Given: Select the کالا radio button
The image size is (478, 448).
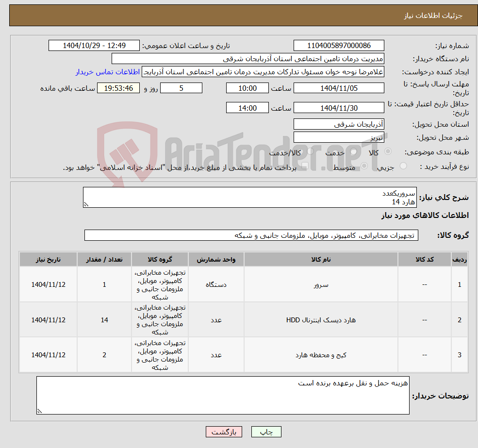Looking at the screenshot, I should click(x=388, y=151).
